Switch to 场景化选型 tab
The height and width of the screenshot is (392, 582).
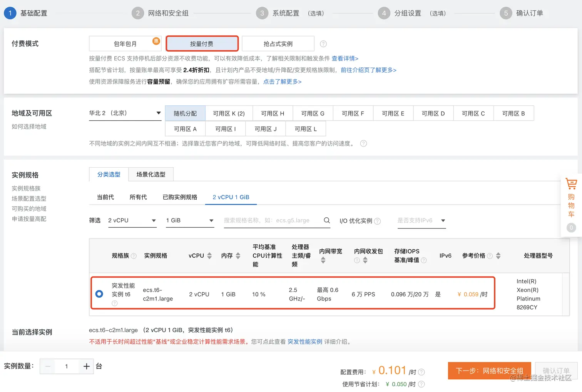tap(151, 174)
